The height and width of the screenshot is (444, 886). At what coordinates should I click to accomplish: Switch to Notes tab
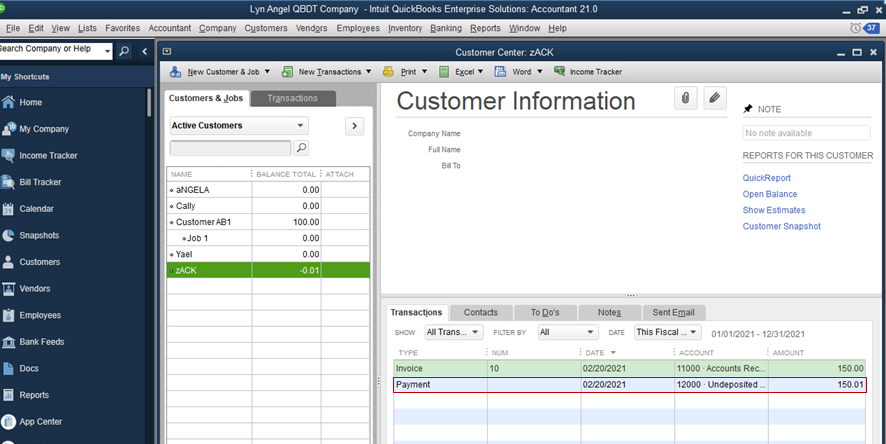click(609, 312)
